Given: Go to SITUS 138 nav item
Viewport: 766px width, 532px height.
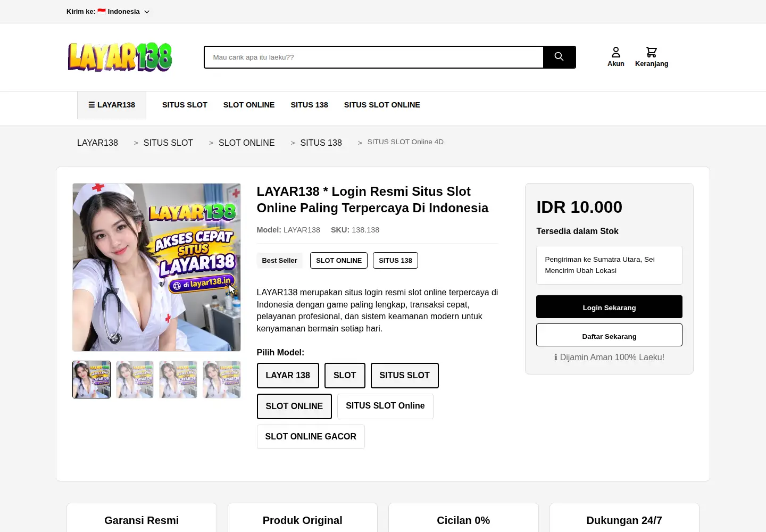Looking at the screenshot, I should click(x=309, y=105).
